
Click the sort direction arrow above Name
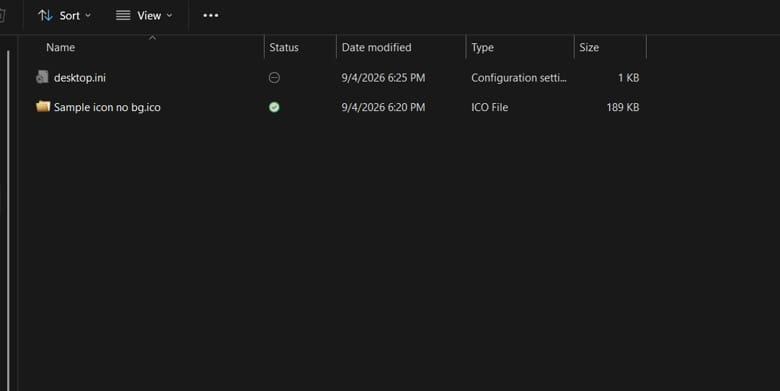pos(153,37)
